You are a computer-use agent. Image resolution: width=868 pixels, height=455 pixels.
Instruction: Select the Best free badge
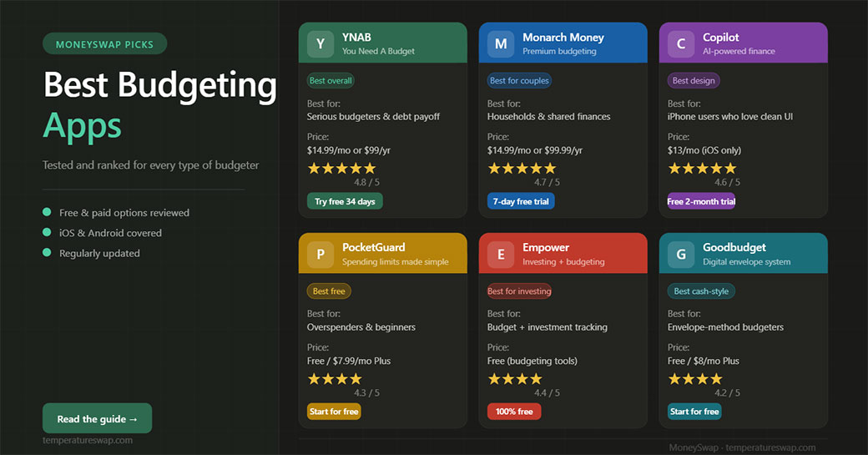click(329, 291)
